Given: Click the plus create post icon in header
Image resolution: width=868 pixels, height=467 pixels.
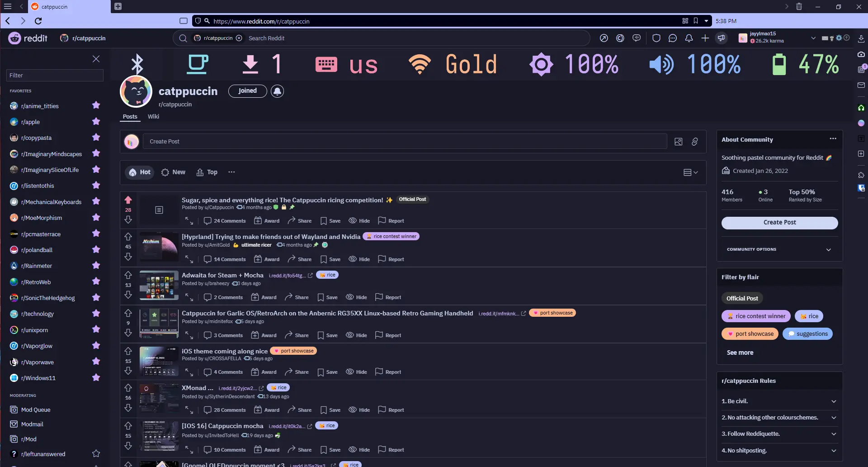Looking at the screenshot, I should click(705, 38).
